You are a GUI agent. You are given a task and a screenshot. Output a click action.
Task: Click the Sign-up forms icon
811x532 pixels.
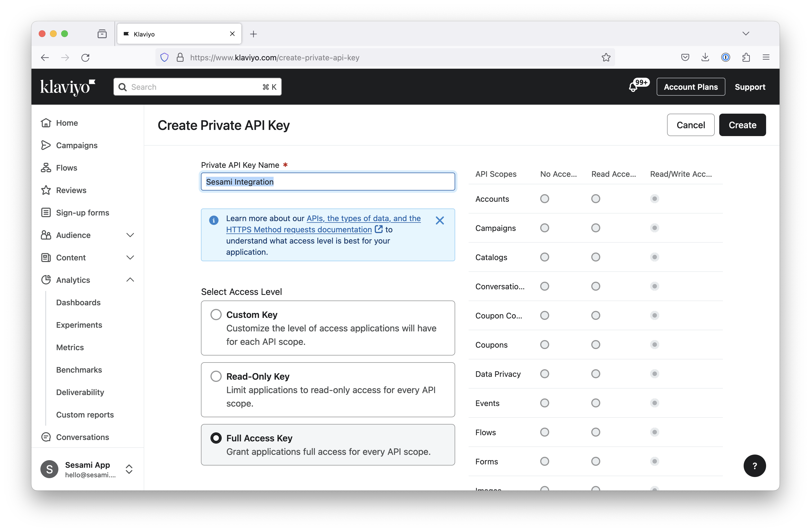pyautogui.click(x=46, y=213)
